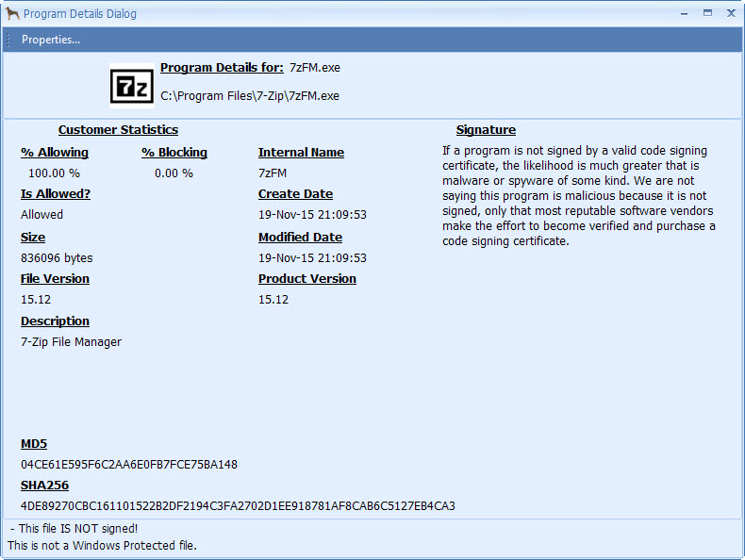This screenshot has height=560, width=745.
Task: Select the SHA256 hash starting 4DE89270
Action: coord(238,506)
